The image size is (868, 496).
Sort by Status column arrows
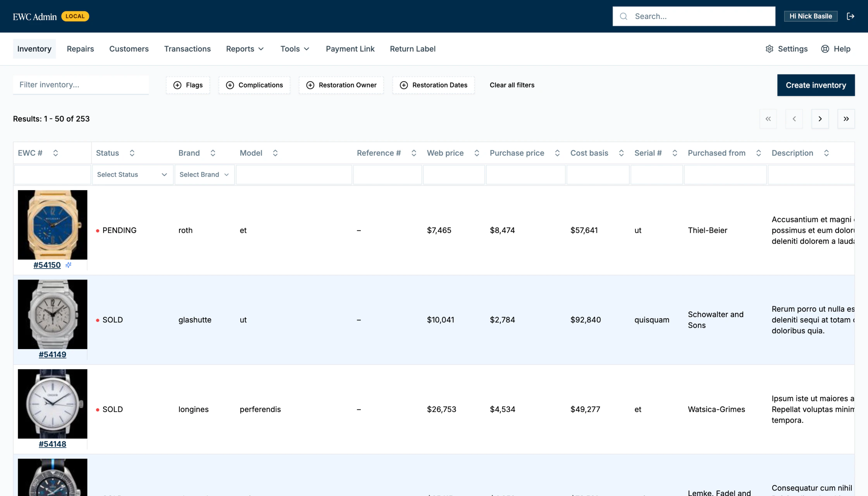click(132, 153)
